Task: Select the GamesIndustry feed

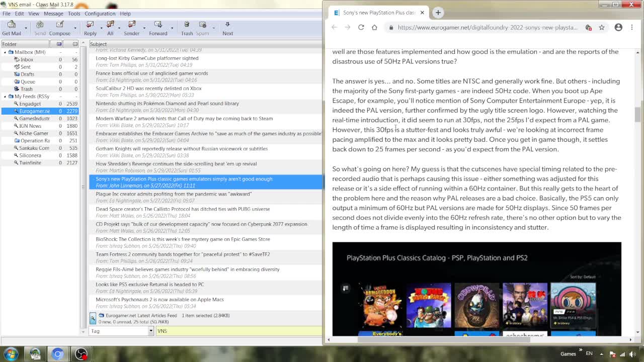Action: (34, 119)
